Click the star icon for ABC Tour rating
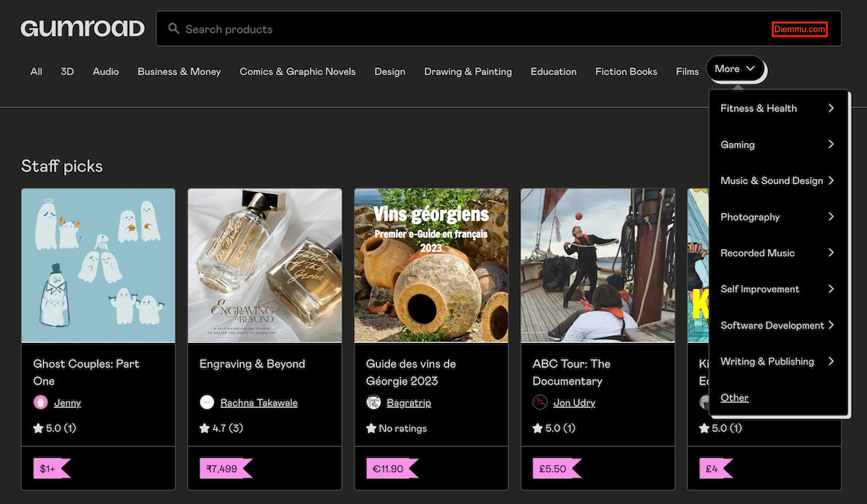This screenshot has width=867, height=504. click(x=538, y=428)
